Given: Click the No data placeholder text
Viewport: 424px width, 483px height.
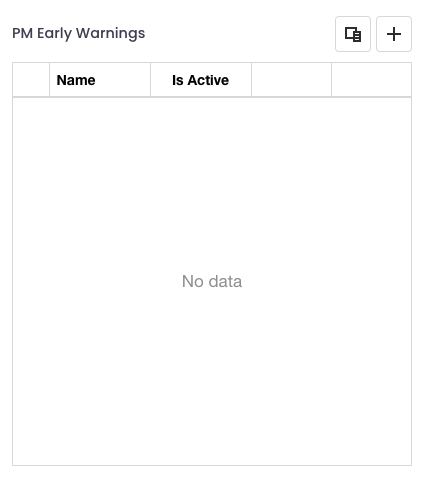Looking at the screenshot, I should (212, 281).
